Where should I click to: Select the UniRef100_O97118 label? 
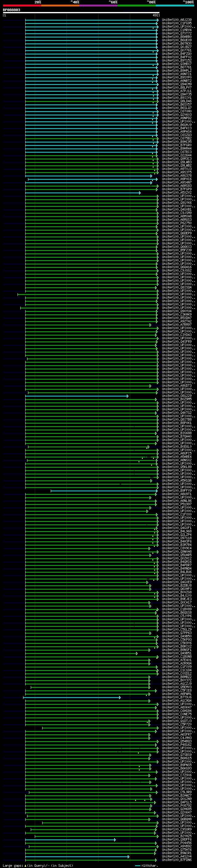tap(177, 538)
